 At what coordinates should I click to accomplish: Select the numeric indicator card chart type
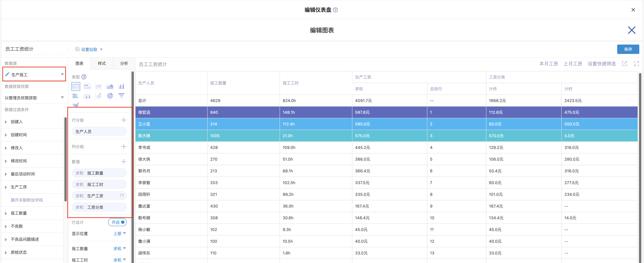pos(87,86)
